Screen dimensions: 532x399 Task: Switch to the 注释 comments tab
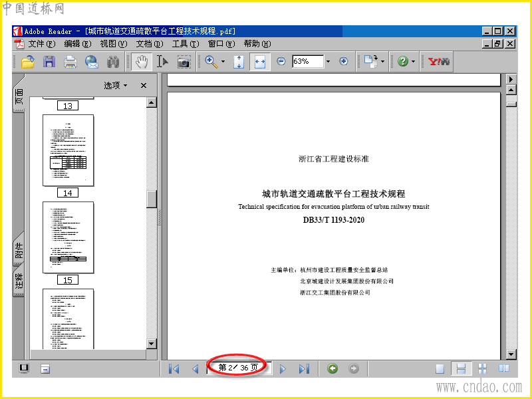tap(19, 281)
